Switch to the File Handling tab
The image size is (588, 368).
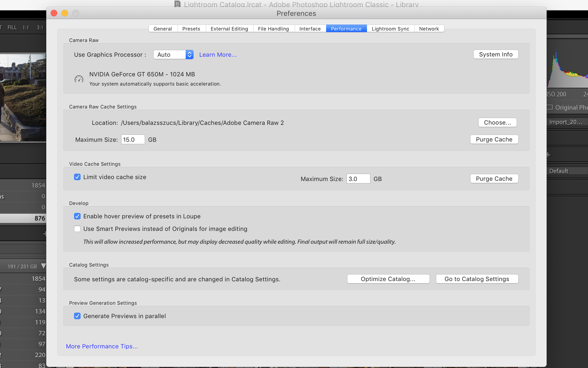point(273,29)
